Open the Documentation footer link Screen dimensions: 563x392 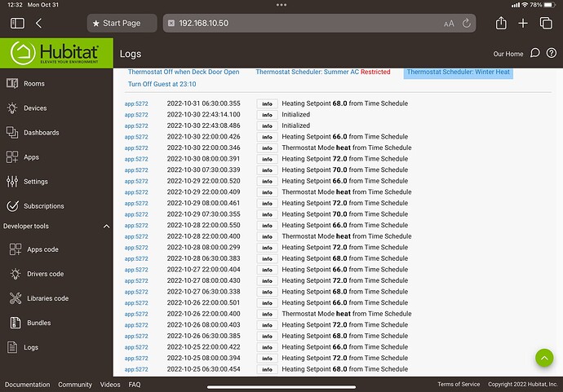point(27,384)
